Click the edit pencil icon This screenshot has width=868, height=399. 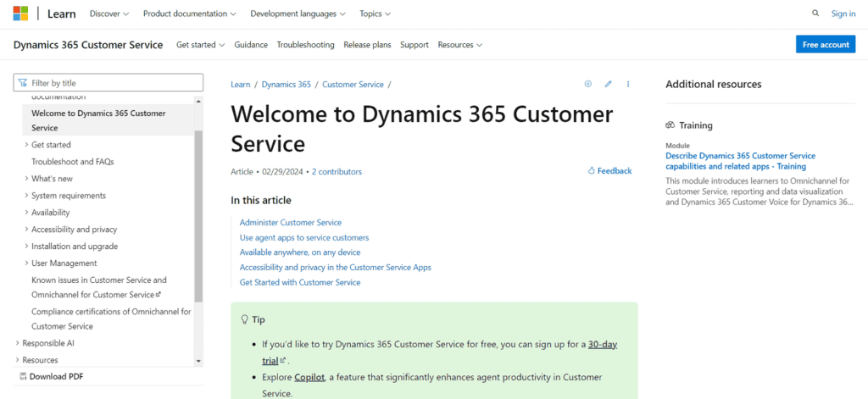click(x=609, y=84)
